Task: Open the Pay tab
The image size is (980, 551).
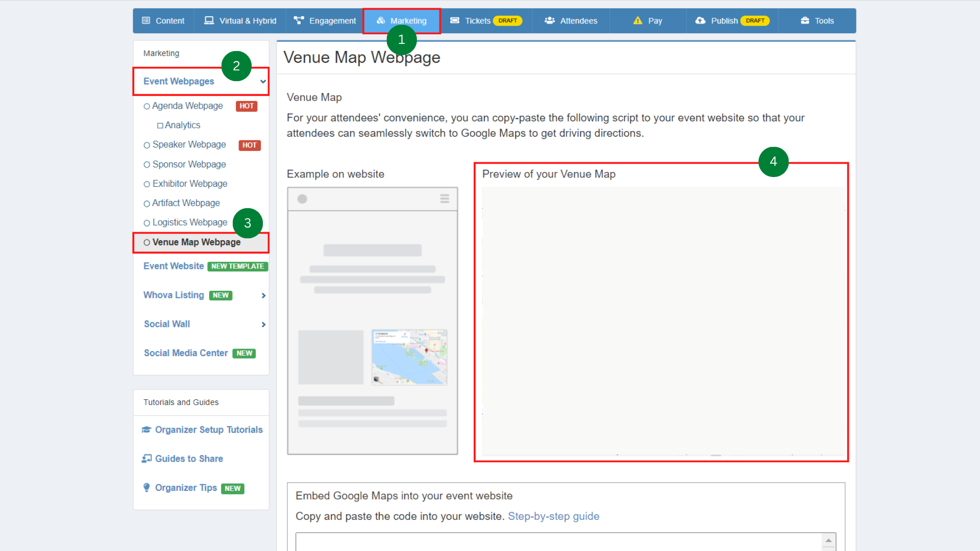Action: [x=648, y=21]
